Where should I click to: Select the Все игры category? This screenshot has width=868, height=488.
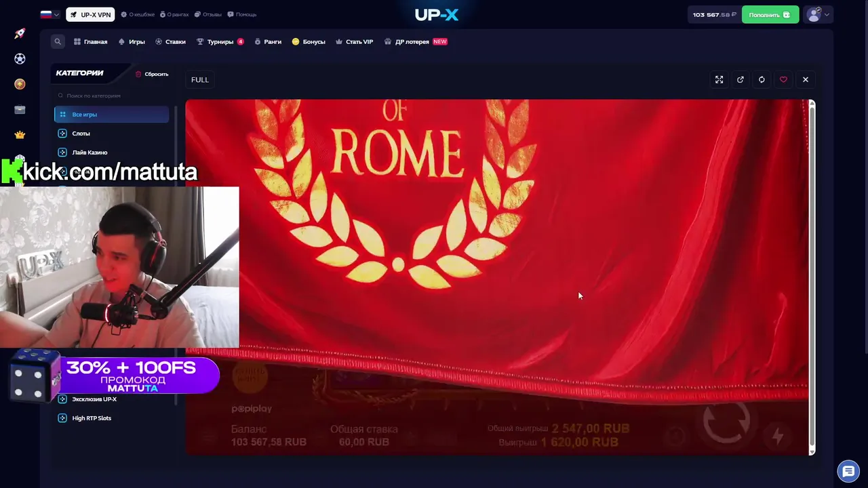tap(112, 115)
